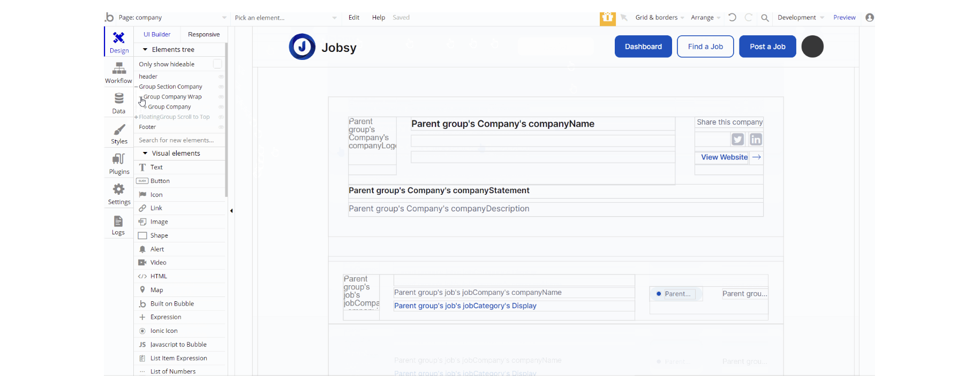Screen dimensions: 980x381
Task: Open the Styles brush icon
Action: pyautogui.click(x=119, y=130)
